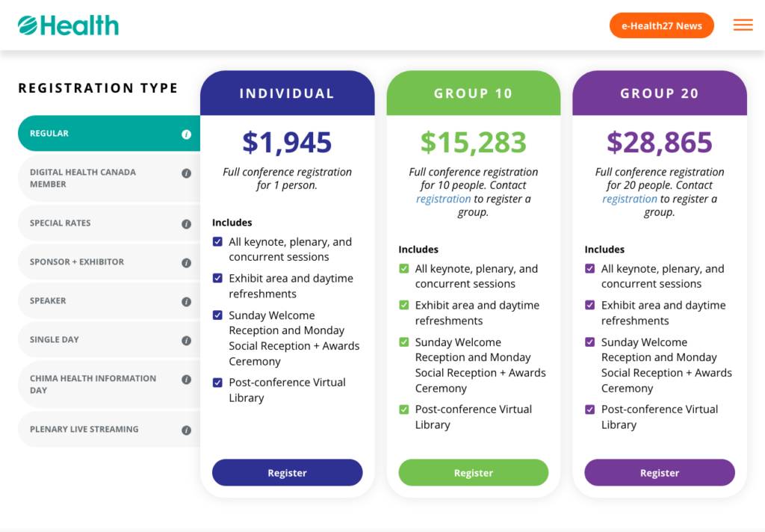Open info icon for Plenary Live Streaming
This screenshot has width=765, height=532.
click(186, 430)
